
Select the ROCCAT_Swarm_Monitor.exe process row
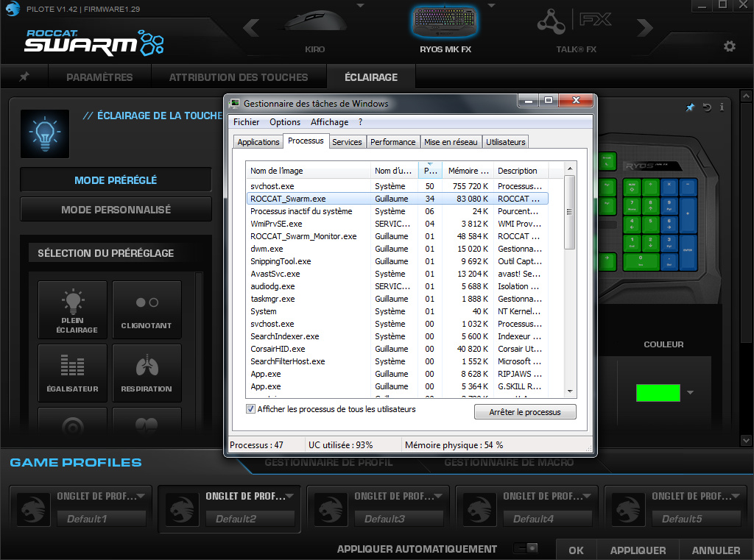pyautogui.click(x=397, y=236)
